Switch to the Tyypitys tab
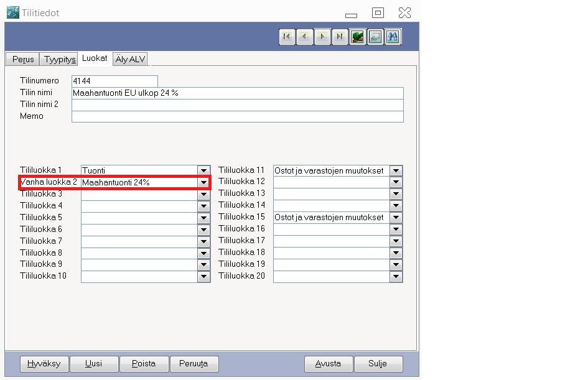Viewport: 588px width, 380px height. [60, 59]
